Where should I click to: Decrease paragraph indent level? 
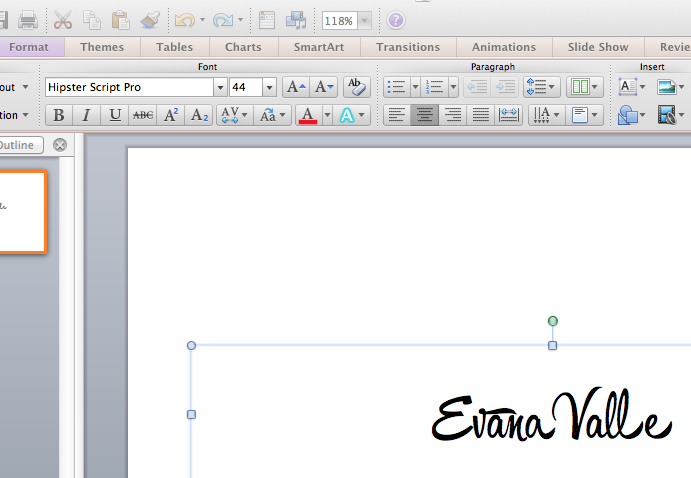tap(477, 87)
